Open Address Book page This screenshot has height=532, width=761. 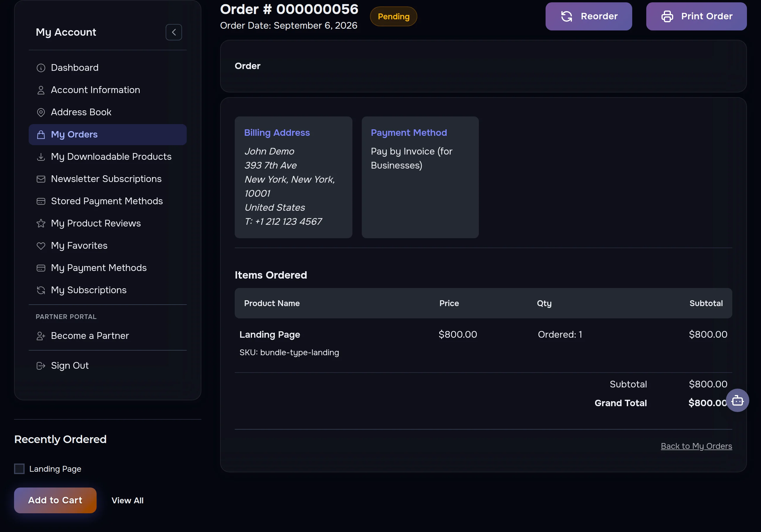coord(108,112)
